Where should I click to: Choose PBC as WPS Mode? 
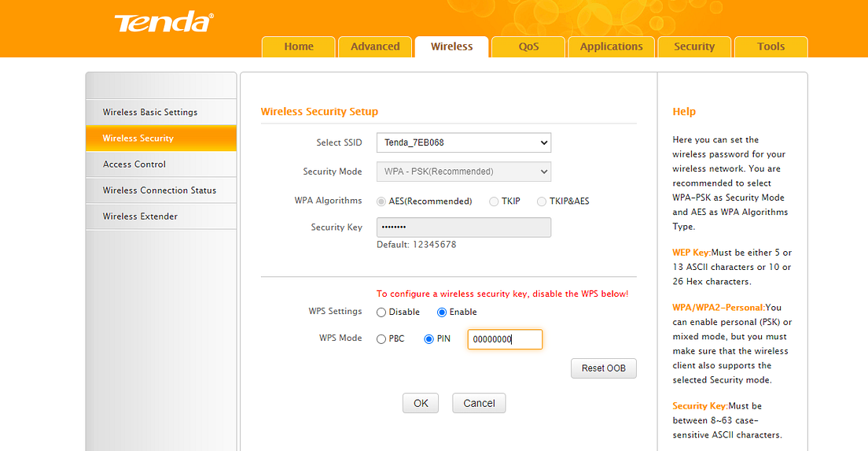coord(381,339)
